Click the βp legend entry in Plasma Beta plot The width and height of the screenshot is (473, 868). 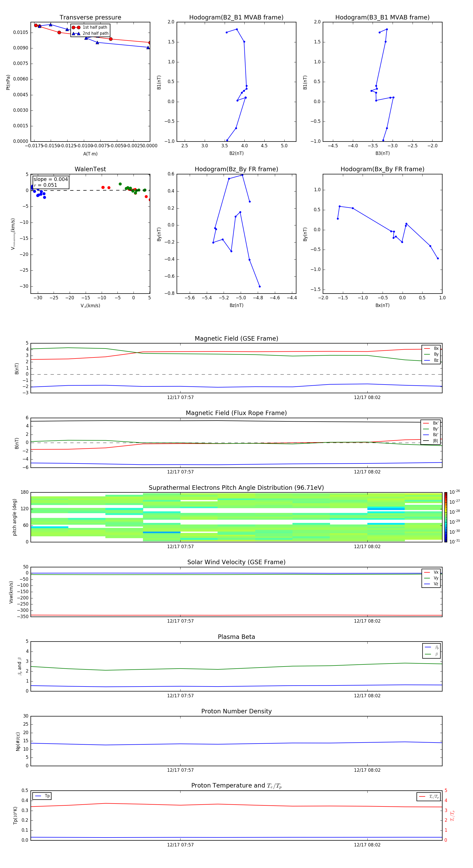point(431,647)
